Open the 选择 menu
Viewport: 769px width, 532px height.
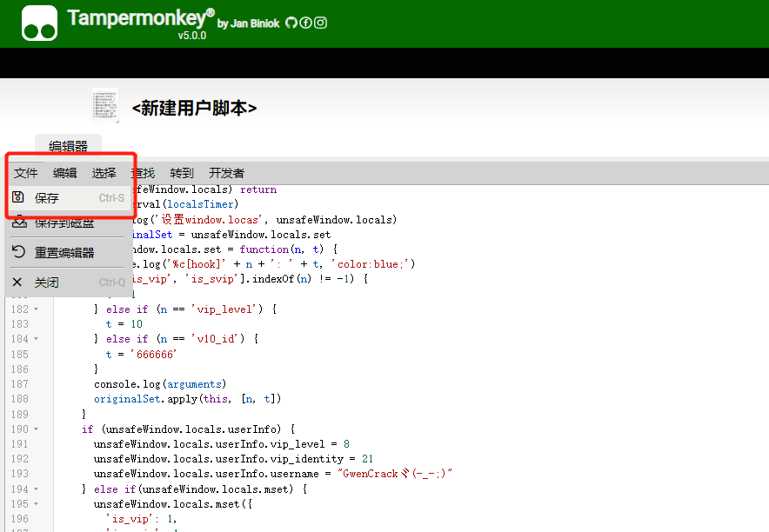[104, 173]
